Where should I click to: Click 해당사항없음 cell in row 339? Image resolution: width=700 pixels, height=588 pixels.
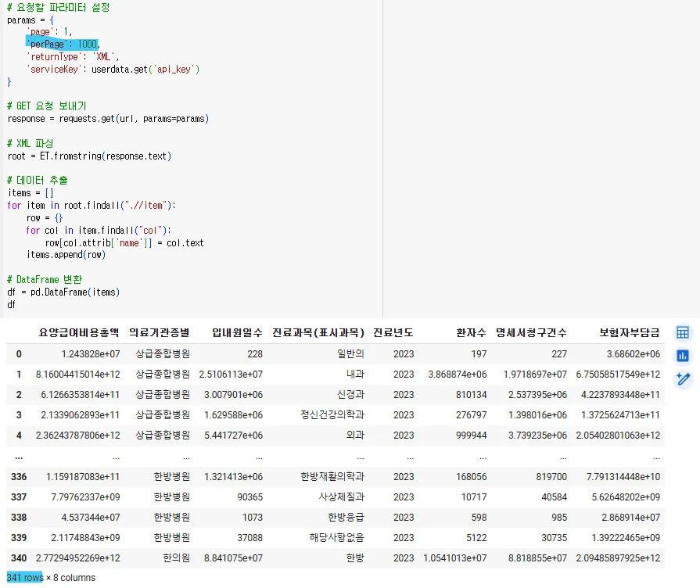337,537
